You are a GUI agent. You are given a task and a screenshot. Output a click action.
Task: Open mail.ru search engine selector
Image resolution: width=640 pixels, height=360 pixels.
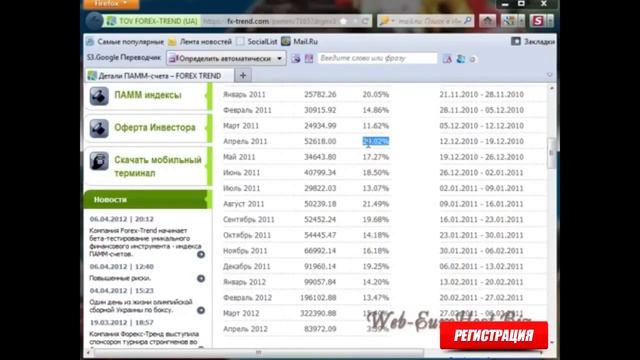pos(387,21)
